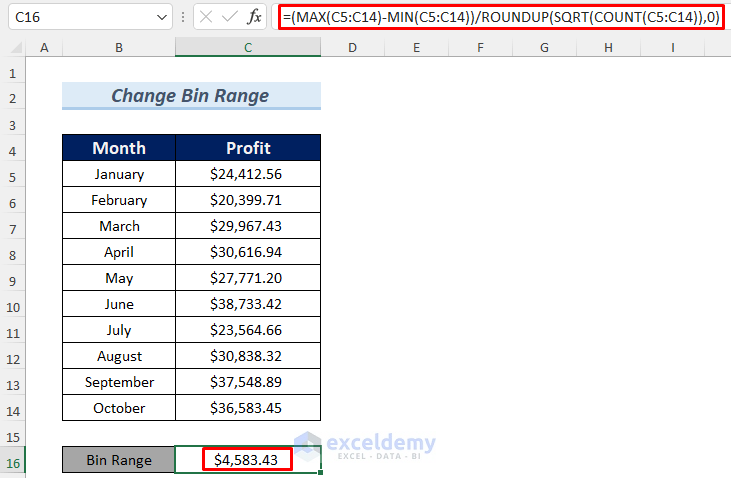Select column G header

[544, 48]
